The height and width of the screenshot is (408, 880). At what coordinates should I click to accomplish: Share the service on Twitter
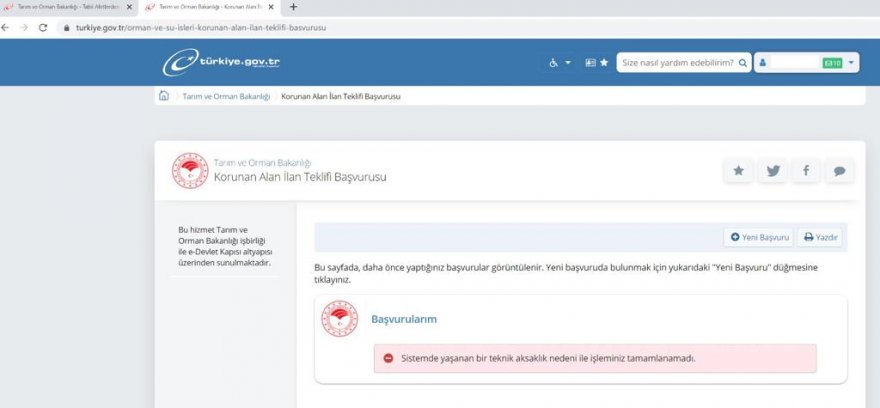[772, 171]
